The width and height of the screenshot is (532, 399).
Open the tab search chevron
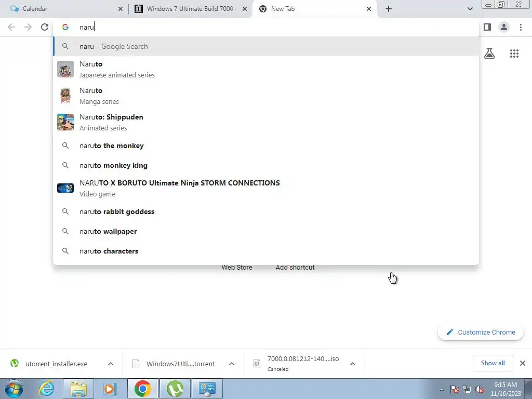pyautogui.click(x=470, y=9)
